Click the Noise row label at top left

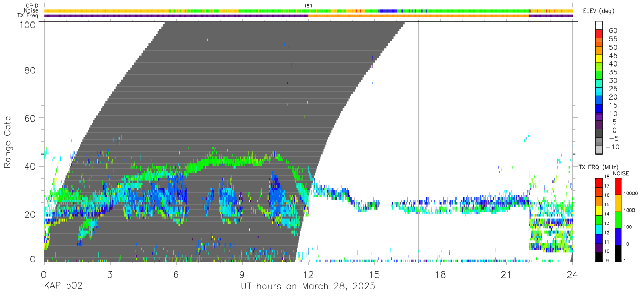[31, 10]
